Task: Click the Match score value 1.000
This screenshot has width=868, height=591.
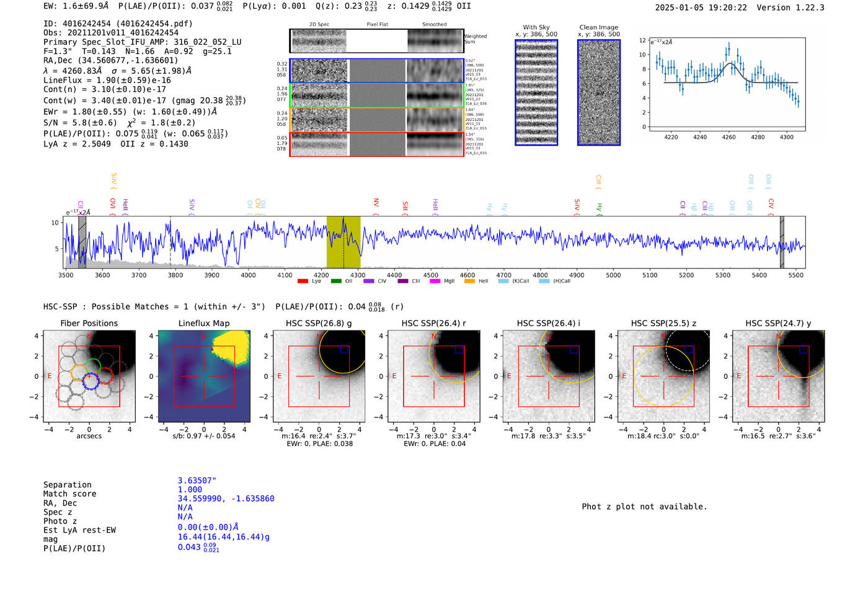Action: pyautogui.click(x=190, y=489)
